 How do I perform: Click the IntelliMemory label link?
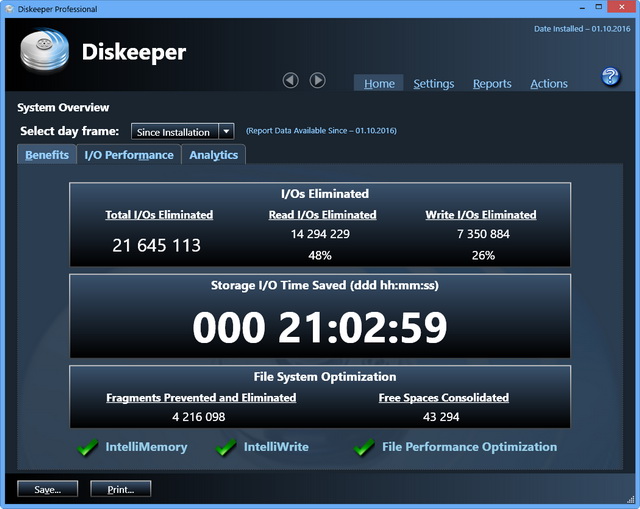146,447
